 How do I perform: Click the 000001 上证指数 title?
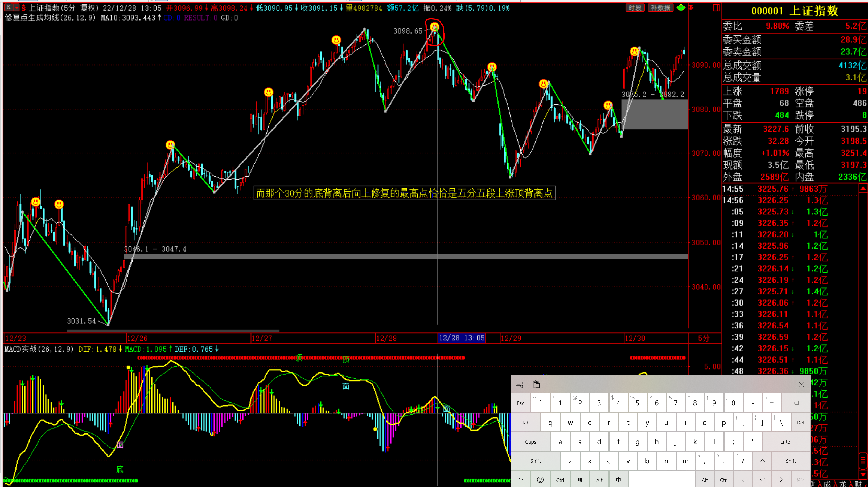point(795,11)
